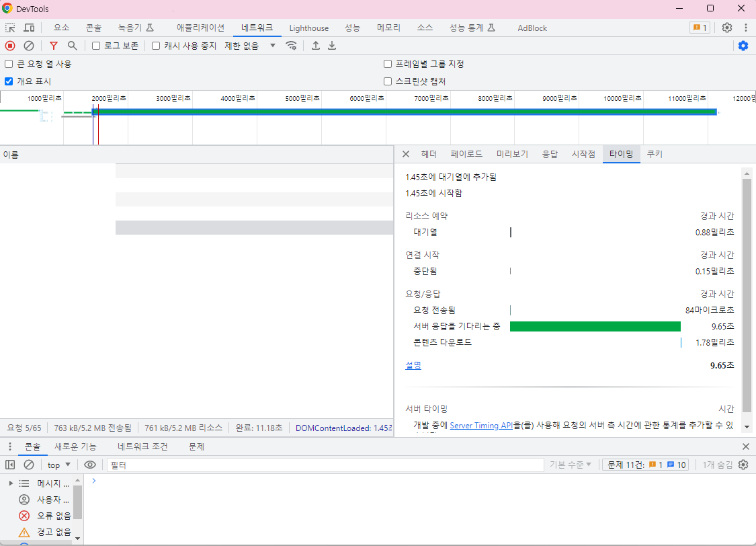Open the 녹음기 panel tab
The width and height of the screenshot is (756, 546).
coord(136,28)
